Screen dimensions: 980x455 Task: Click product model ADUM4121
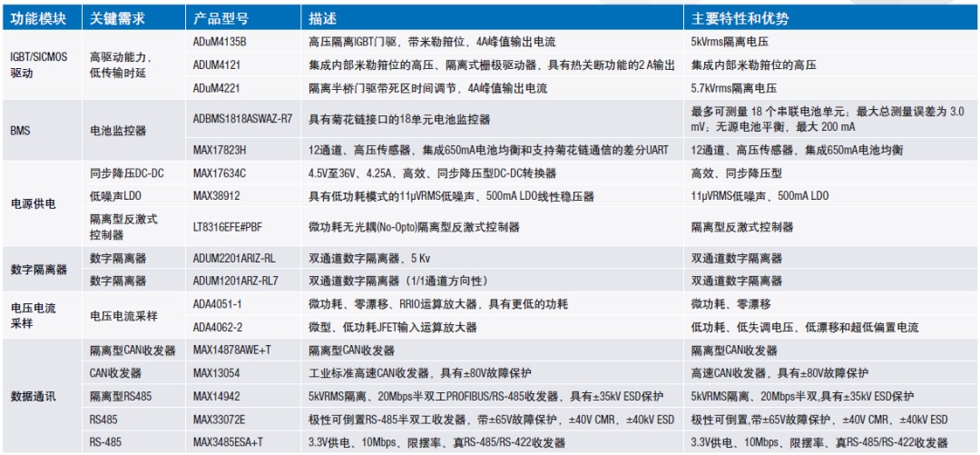tap(217, 64)
